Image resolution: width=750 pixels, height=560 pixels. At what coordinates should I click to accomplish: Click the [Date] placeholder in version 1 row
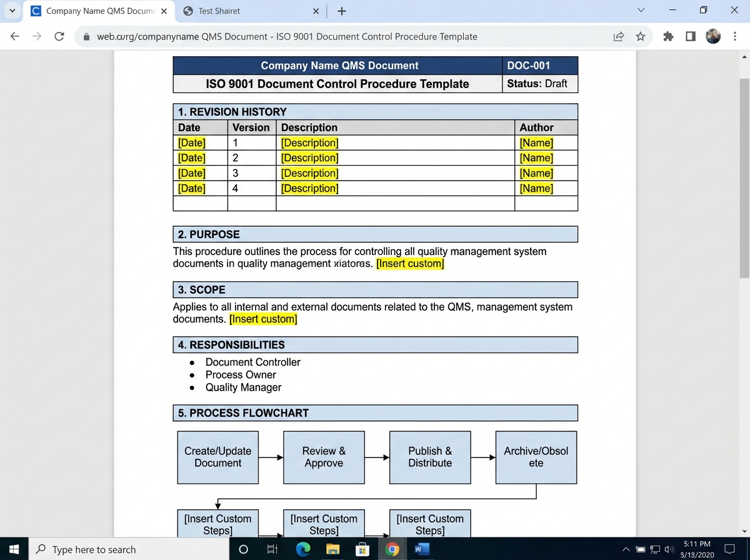191,143
